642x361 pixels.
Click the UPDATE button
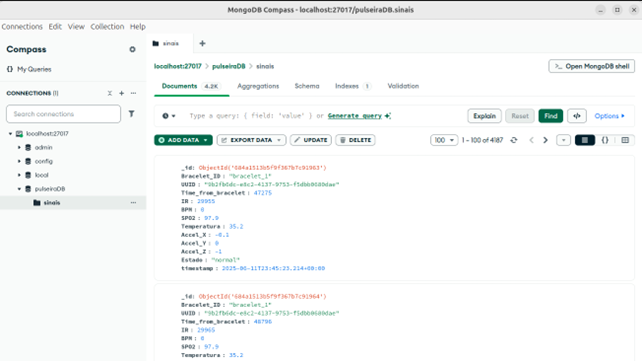(311, 140)
